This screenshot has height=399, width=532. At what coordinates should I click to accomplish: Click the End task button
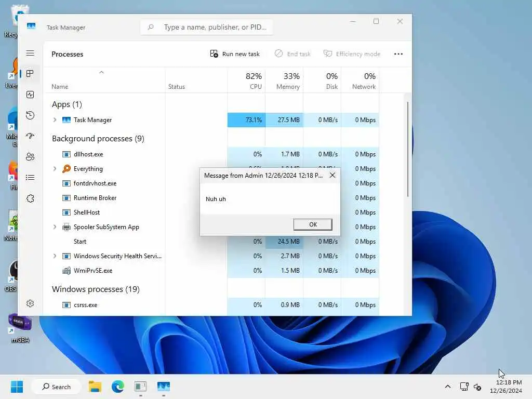(x=292, y=54)
